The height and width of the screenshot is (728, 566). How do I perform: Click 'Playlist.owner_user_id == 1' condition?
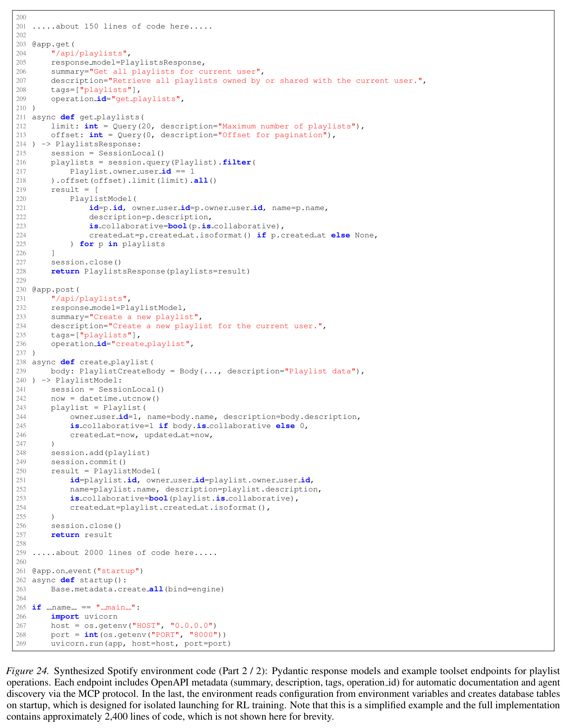coord(132,172)
